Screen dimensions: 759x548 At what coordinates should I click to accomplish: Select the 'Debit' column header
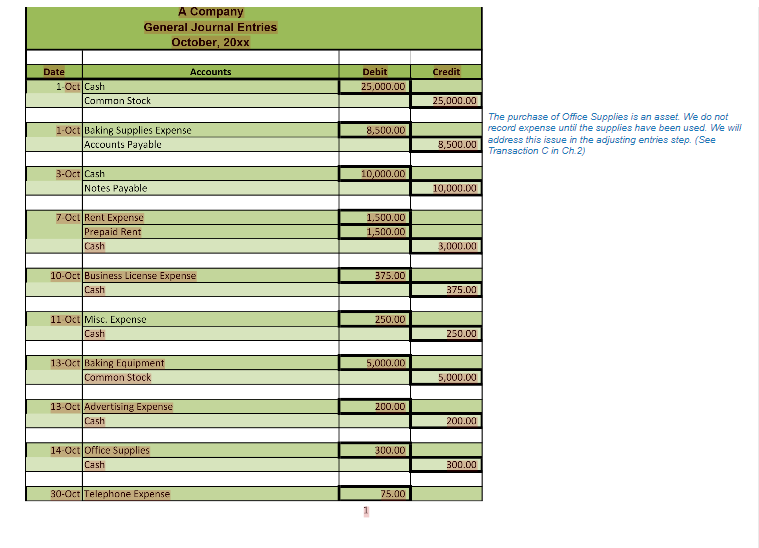click(x=375, y=72)
